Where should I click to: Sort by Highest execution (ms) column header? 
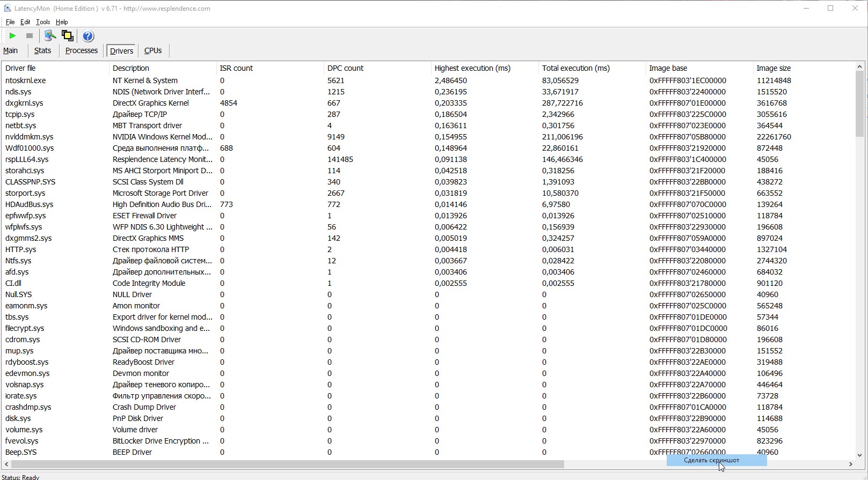click(x=485, y=68)
